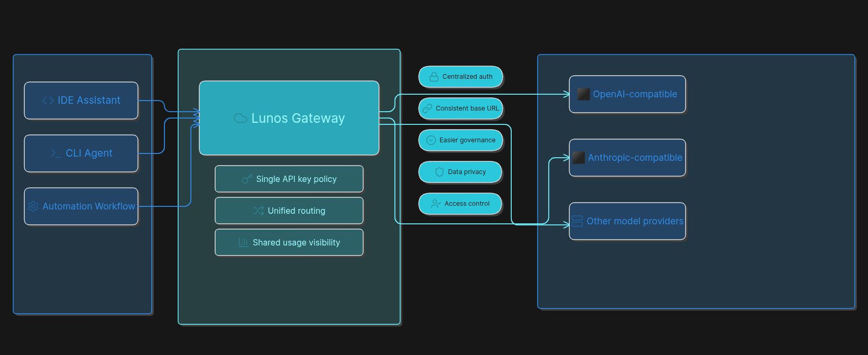The height and width of the screenshot is (355, 868).
Task: Click the dark square icon on Anthropic-compatible
Action: (579, 158)
